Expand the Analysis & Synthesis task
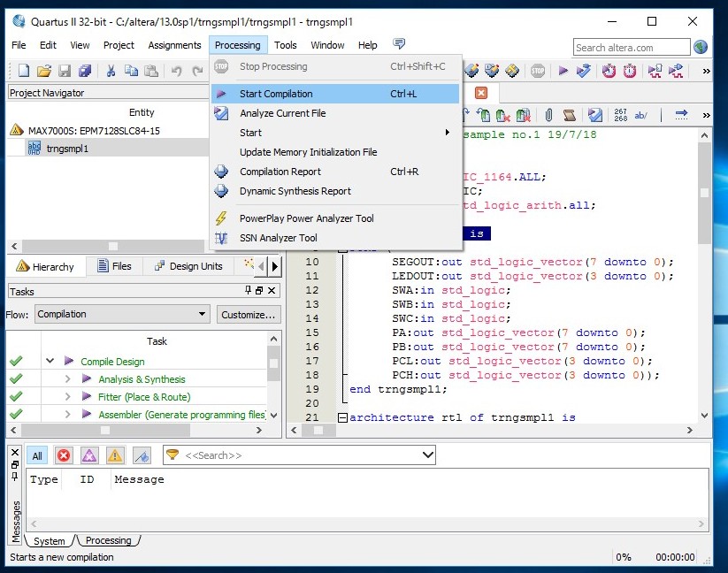Image resolution: width=728 pixels, height=573 pixels. [68, 379]
